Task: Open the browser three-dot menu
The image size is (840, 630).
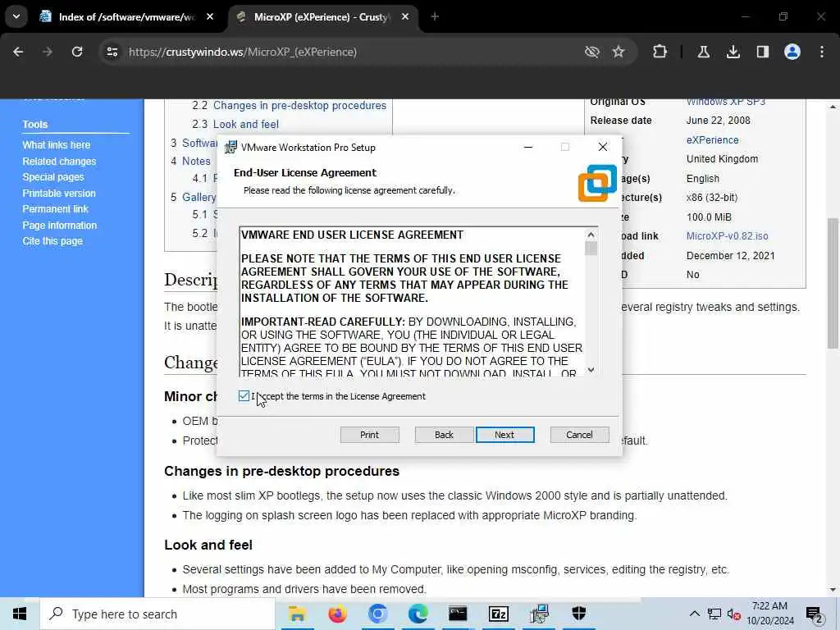Action: (822, 52)
